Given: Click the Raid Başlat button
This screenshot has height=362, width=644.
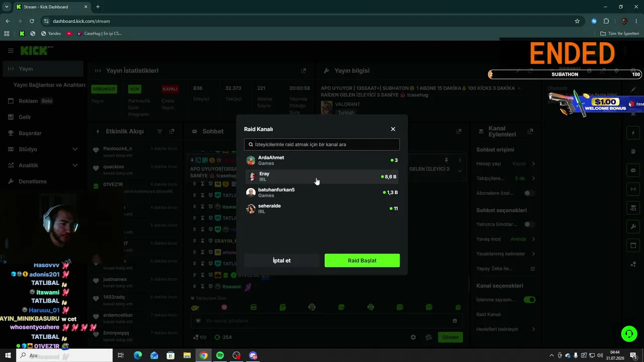Looking at the screenshot, I should coord(362,260).
